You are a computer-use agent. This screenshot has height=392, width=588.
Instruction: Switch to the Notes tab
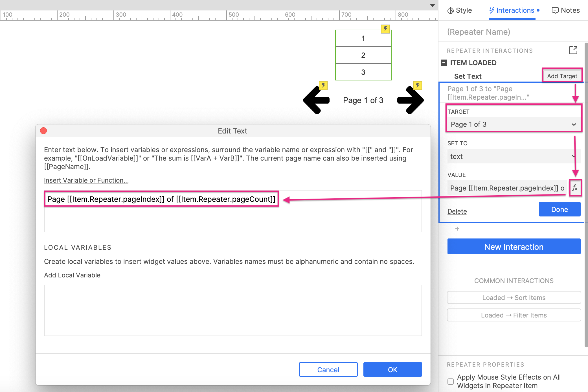coord(565,10)
